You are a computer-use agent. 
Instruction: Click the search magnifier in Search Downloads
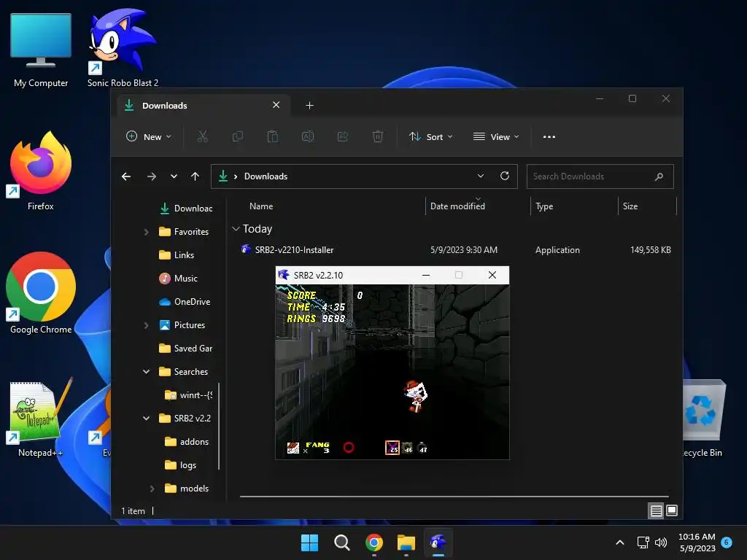[659, 176]
